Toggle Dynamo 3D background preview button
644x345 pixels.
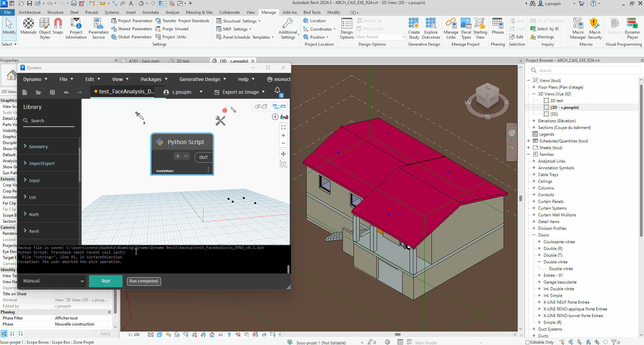261,106
